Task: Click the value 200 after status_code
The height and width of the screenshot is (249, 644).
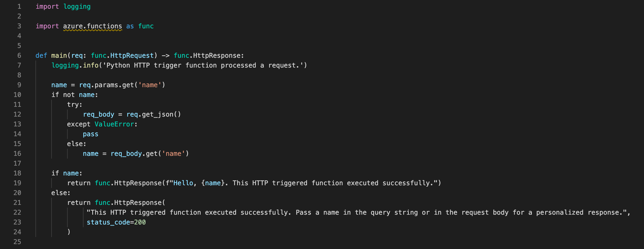Action: point(140,222)
